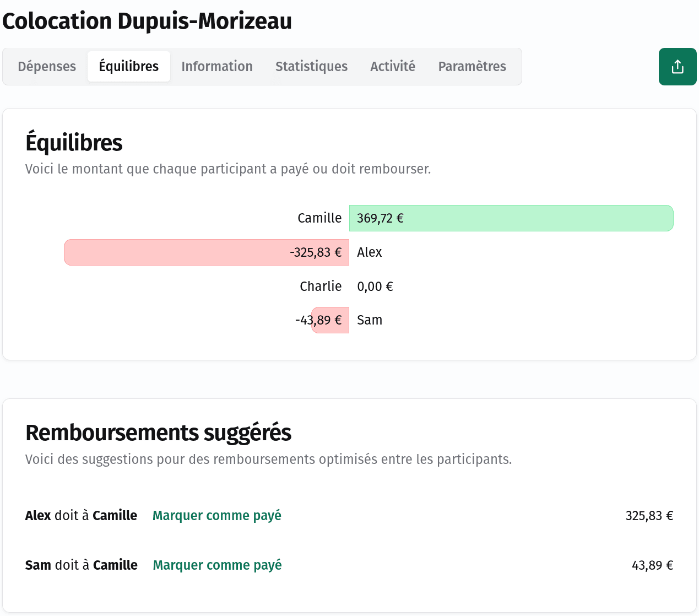The width and height of the screenshot is (699, 616).
Task: Click the Remboursements suggérés heading
Action: pos(158,433)
